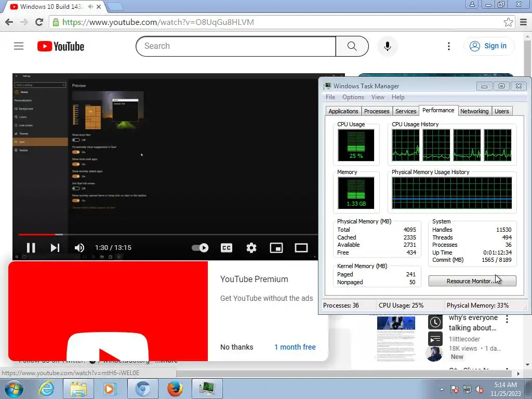Image resolution: width=532 pixels, height=399 pixels.
Task: Expand the description with ...more
Action: click(x=166, y=361)
